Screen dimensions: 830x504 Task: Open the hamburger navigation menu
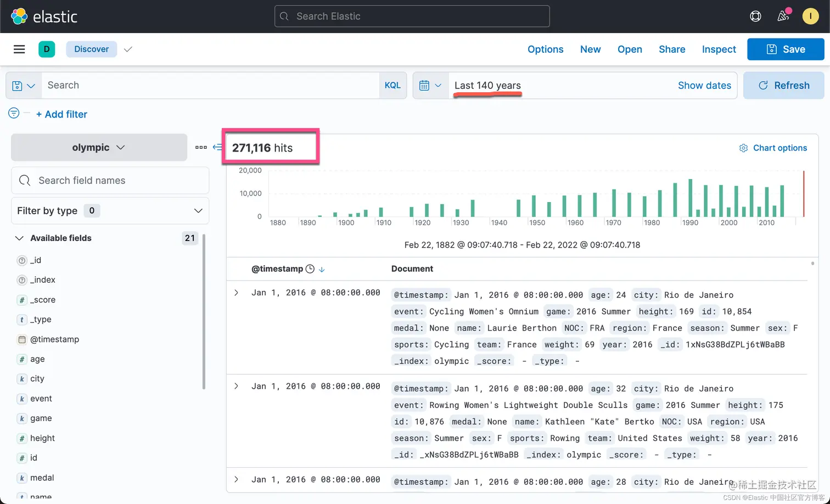click(x=19, y=49)
